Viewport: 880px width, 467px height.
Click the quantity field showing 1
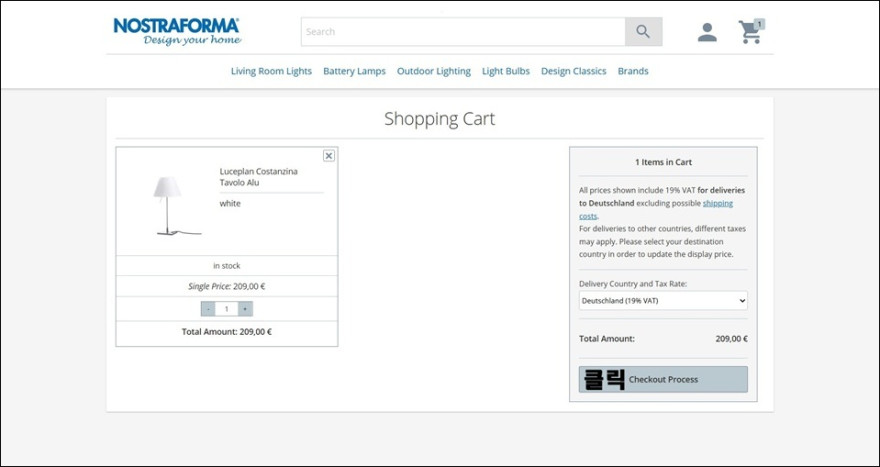click(x=227, y=309)
